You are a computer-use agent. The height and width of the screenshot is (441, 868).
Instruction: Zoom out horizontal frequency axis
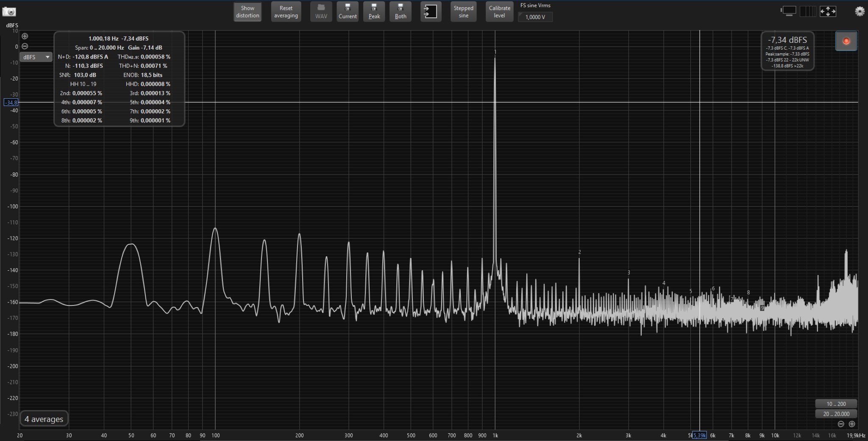pos(841,424)
